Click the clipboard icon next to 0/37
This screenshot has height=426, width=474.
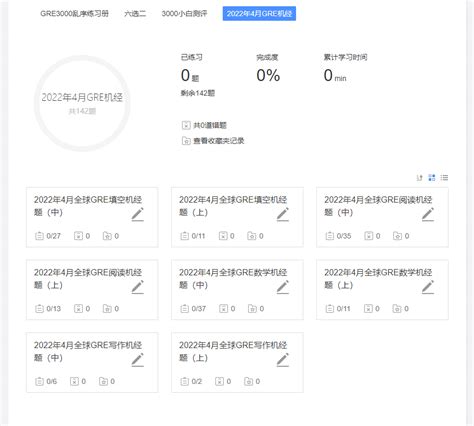pyautogui.click(x=185, y=309)
